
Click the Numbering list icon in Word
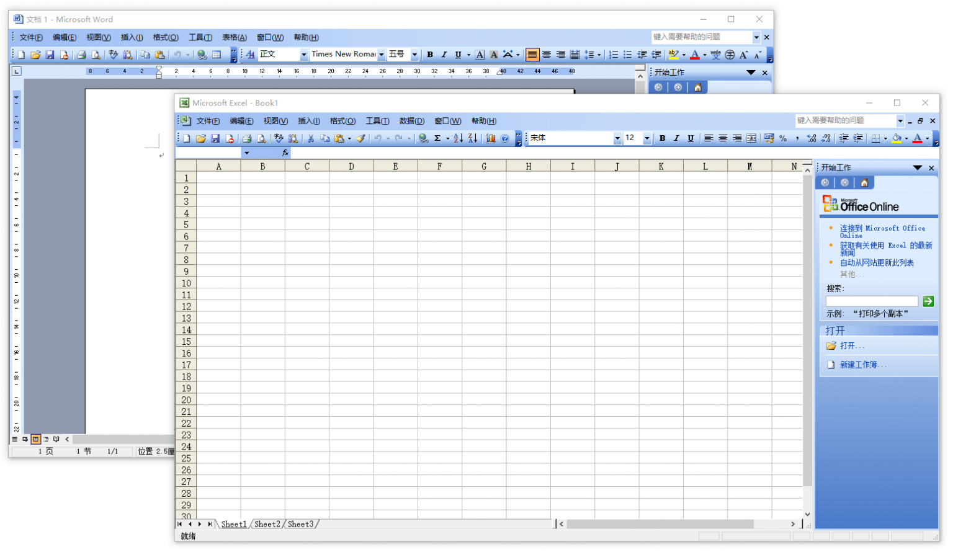[613, 55]
